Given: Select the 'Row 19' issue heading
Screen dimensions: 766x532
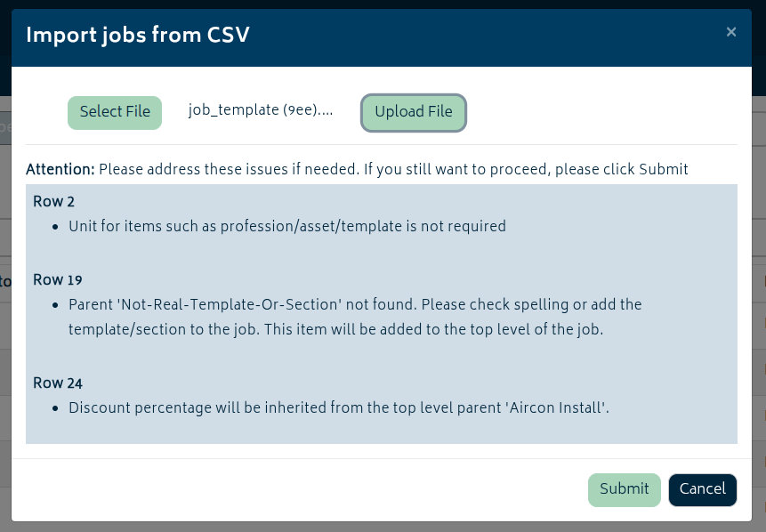Looking at the screenshot, I should pos(58,280).
